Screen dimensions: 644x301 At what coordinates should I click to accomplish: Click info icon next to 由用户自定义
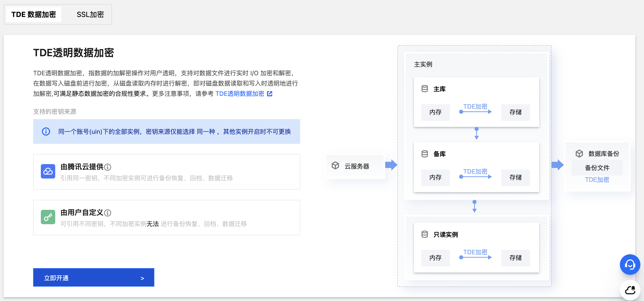[x=108, y=213]
